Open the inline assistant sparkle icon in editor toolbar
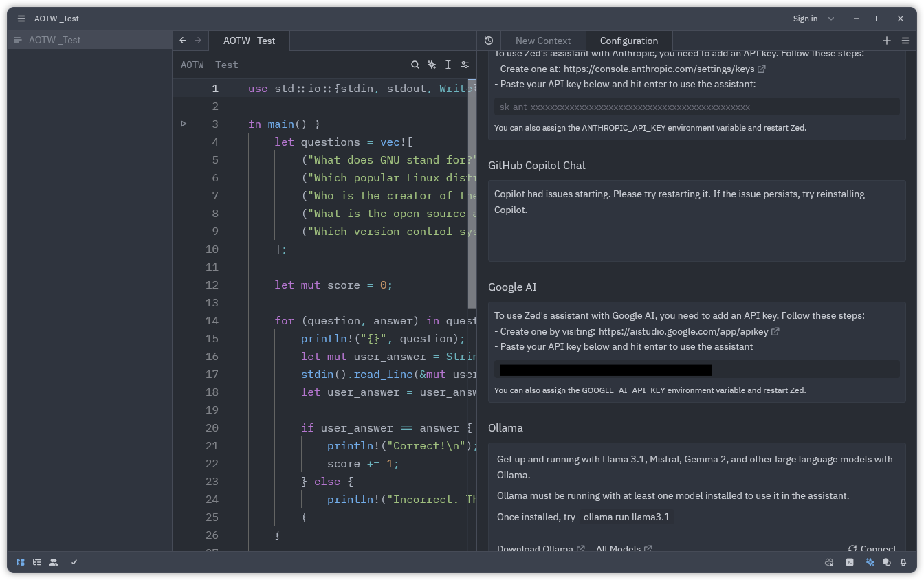924x580 pixels. 431,64
